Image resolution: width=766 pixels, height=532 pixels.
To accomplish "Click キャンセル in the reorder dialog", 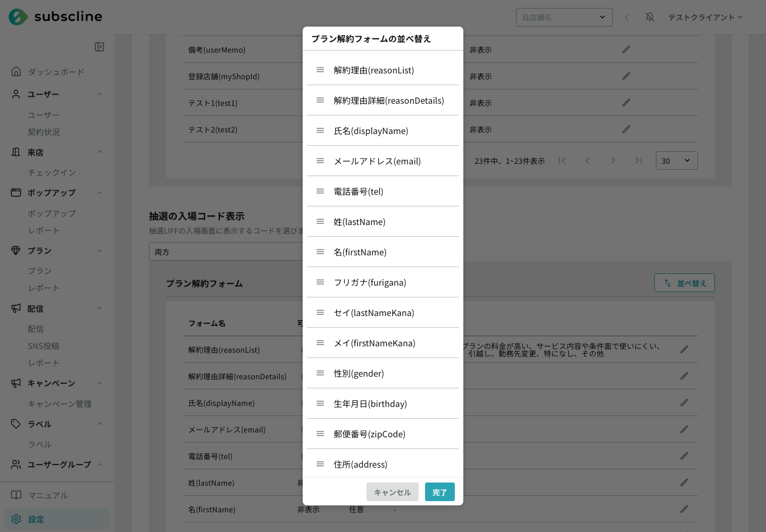I will (x=393, y=492).
